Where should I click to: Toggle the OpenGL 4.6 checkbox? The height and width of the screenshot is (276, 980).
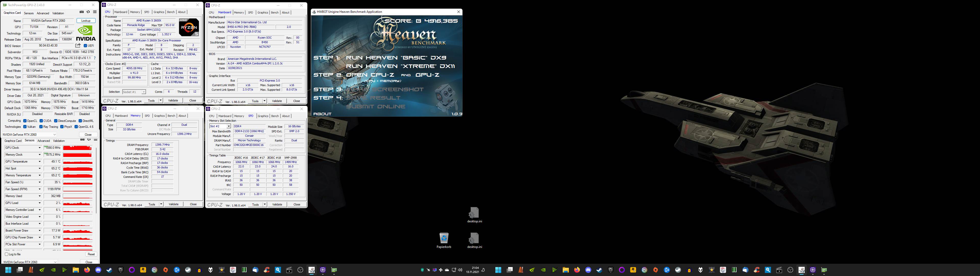point(76,127)
